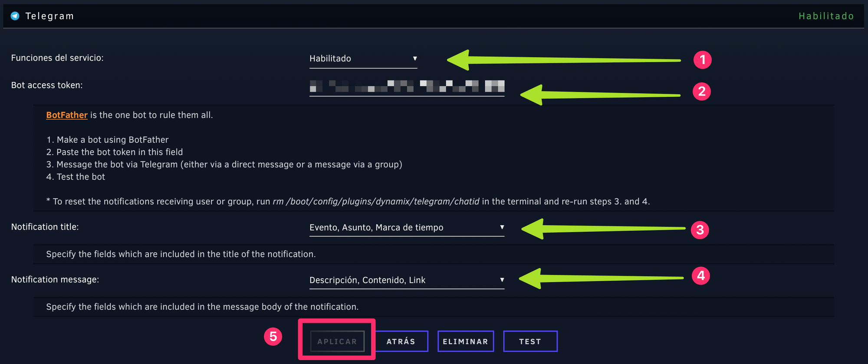Click the notification title fields help text

pyautogui.click(x=181, y=254)
